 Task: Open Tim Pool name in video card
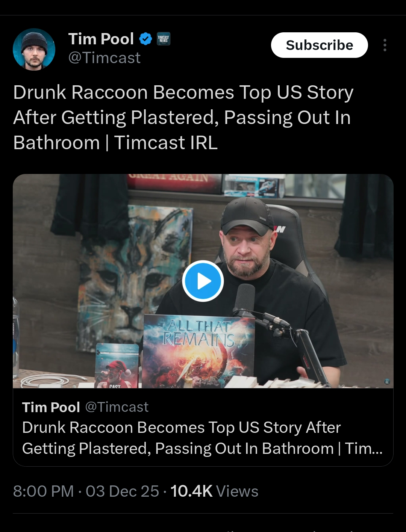click(x=51, y=407)
